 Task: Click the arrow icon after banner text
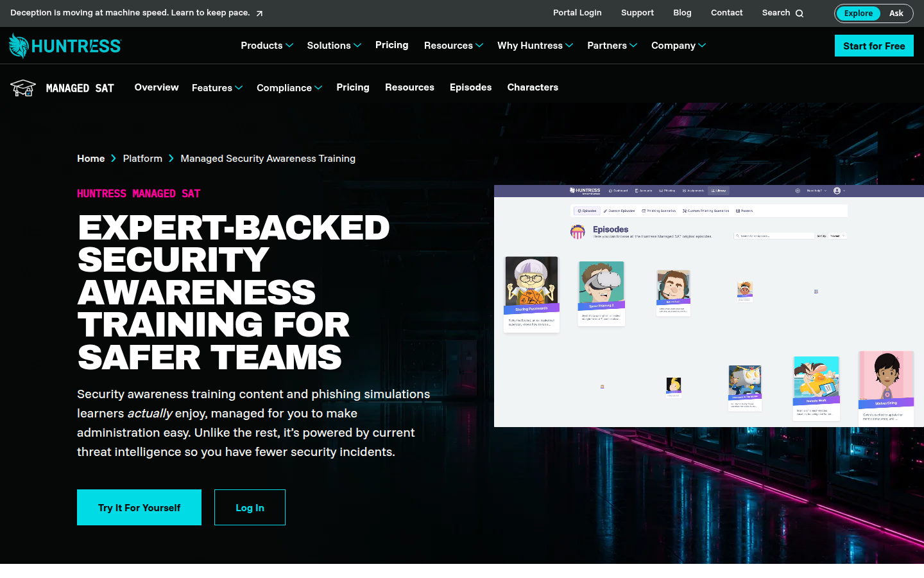259,13
